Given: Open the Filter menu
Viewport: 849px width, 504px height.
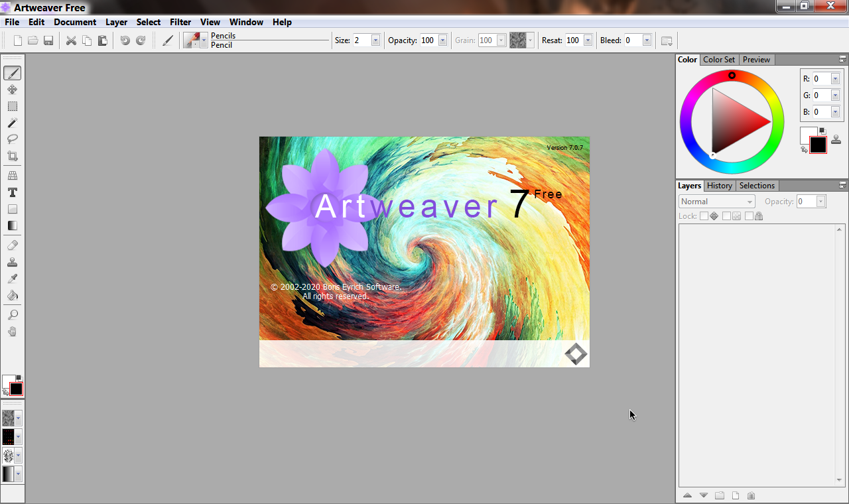Looking at the screenshot, I should coord(180,22).
